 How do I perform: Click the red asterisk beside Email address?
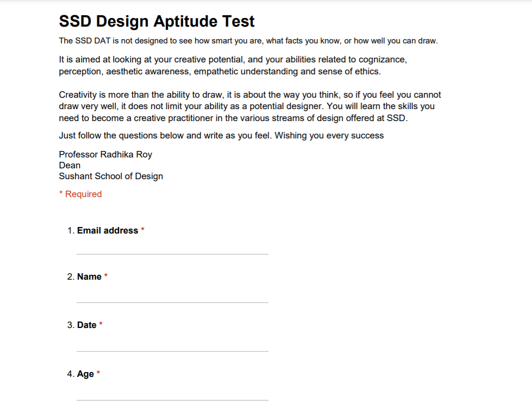[142, 230]
